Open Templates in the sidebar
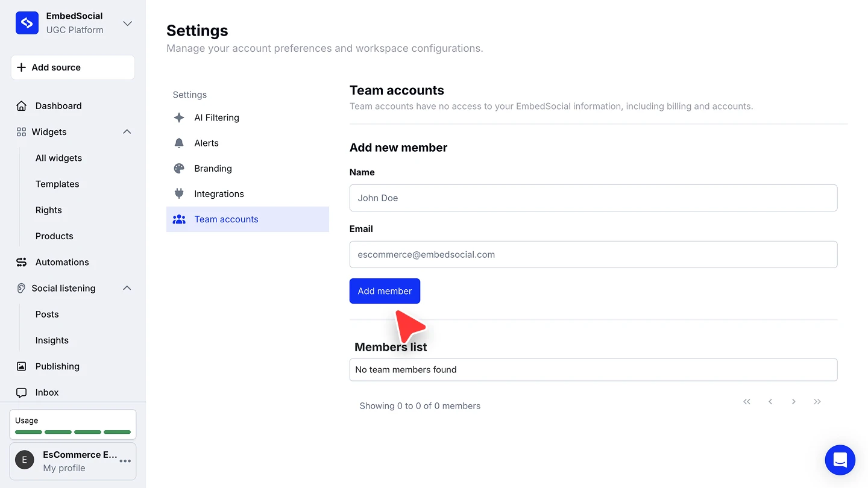 (57, 184)
